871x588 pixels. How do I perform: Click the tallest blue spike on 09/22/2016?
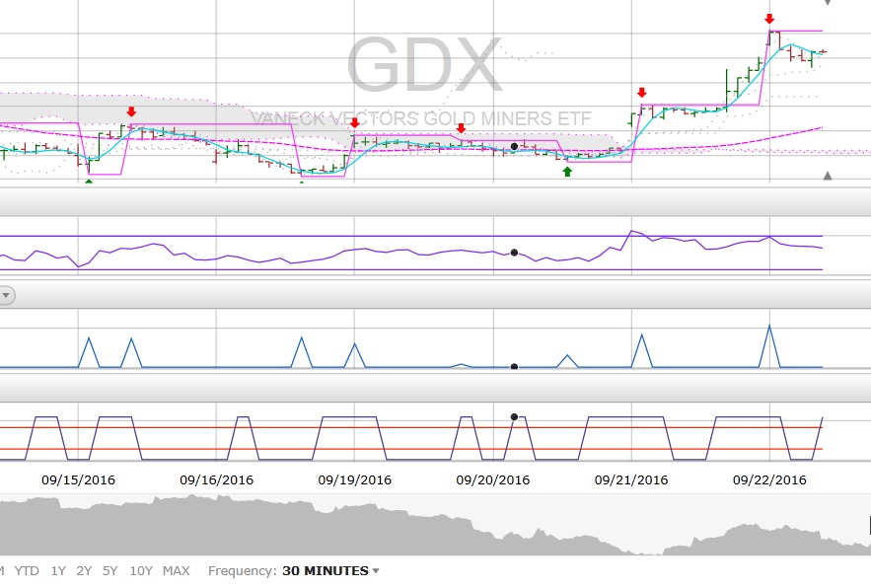(769, 345)
